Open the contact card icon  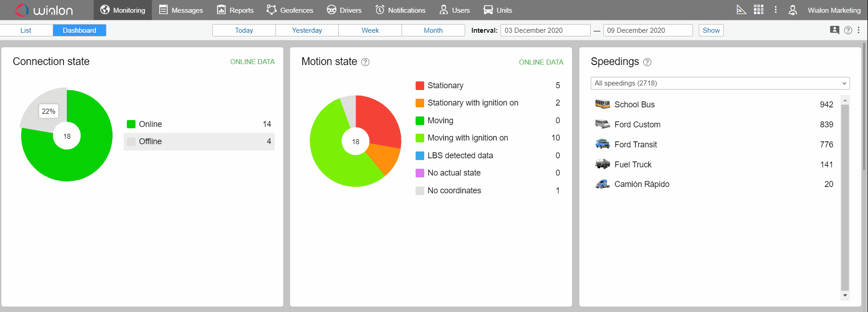(834, 30)
